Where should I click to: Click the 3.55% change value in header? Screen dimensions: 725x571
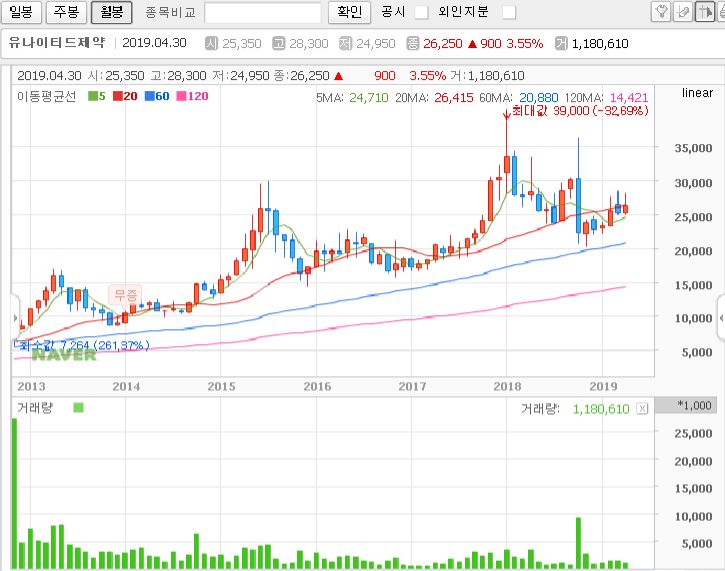coord(524,43)
